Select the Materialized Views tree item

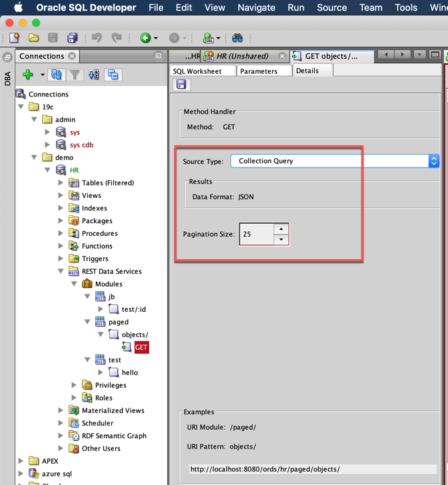(112, 410)
